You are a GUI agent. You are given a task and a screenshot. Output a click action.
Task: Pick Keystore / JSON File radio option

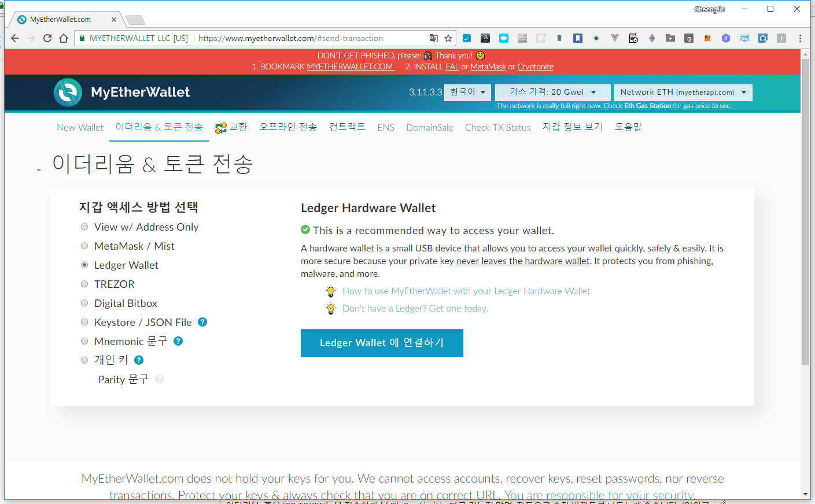(x=84, y=323)
